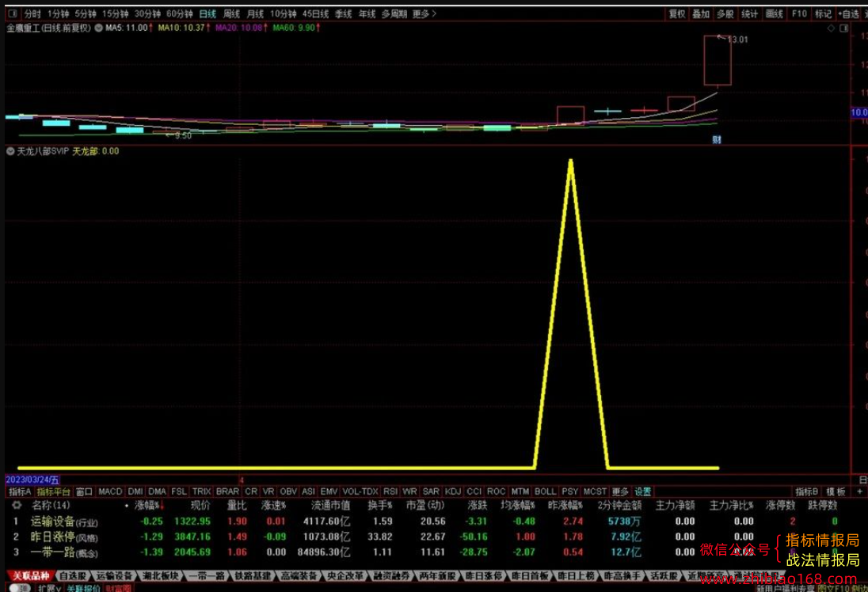Click the 财 finance marker on the chart

[x=717, y=139]
